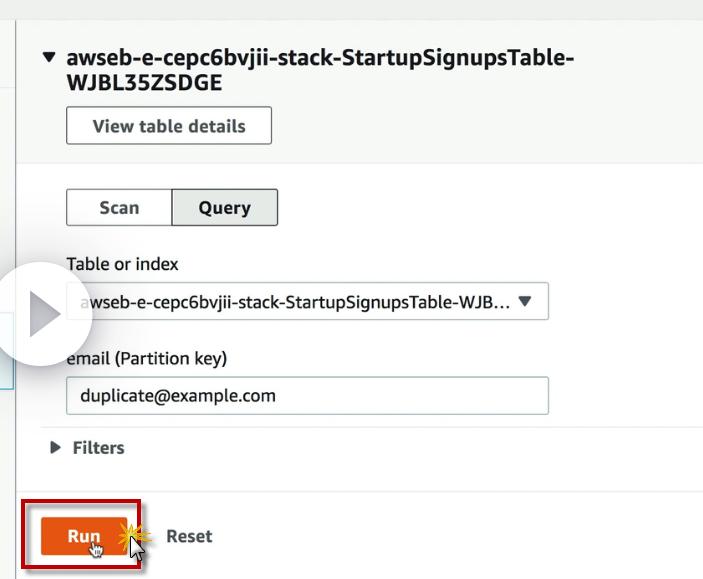Select the Query mode option

[x=224, y=208]
